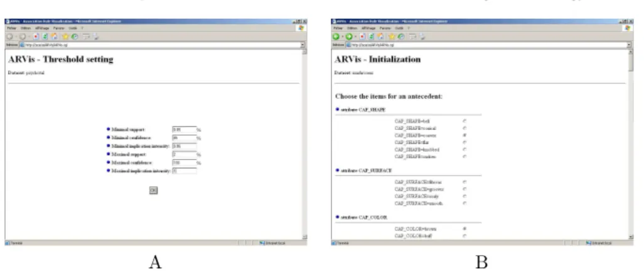The width and height of the screenshot is (644, 272).
Task: Open History icon in Initialization window
Action: click(401, 36)
